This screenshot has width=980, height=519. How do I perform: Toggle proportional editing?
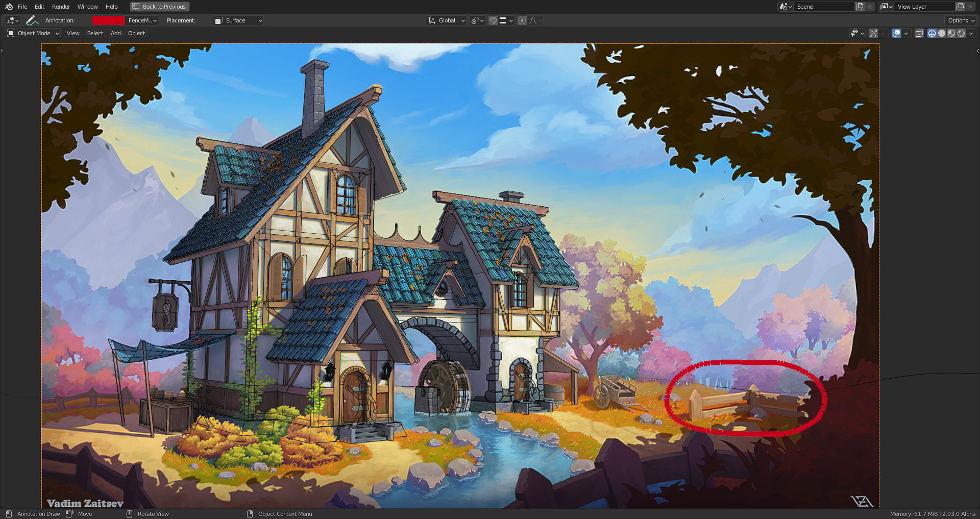[x=522, y=20]
